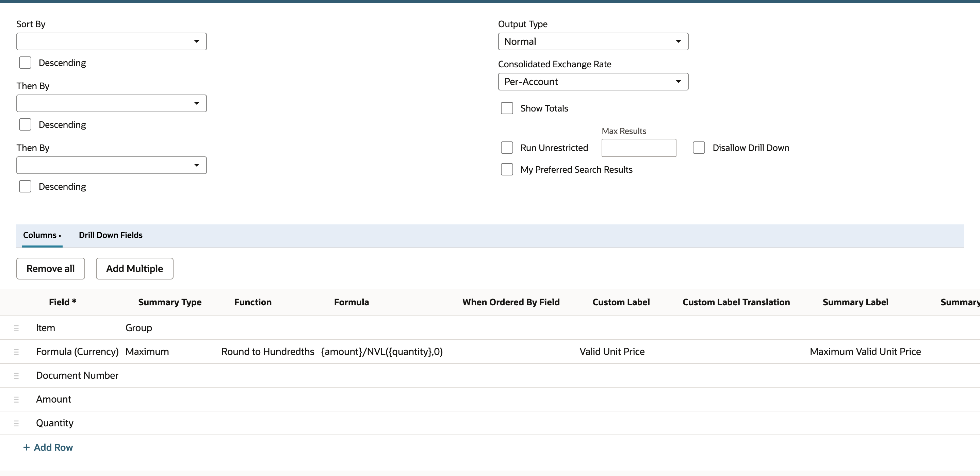Screen dimensions: 980x476
Task: Tick the Run Unrestricted checkbox
Action: coord(507,148)
